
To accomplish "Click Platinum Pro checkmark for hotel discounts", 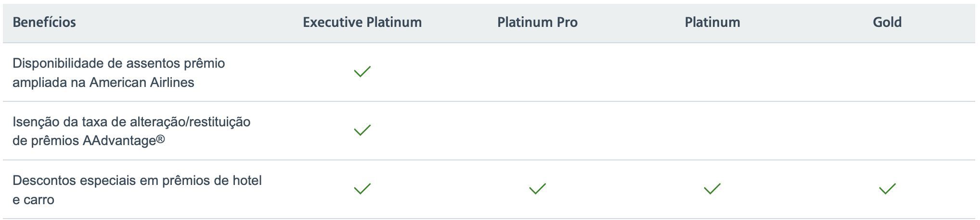I will coord(537,189).
